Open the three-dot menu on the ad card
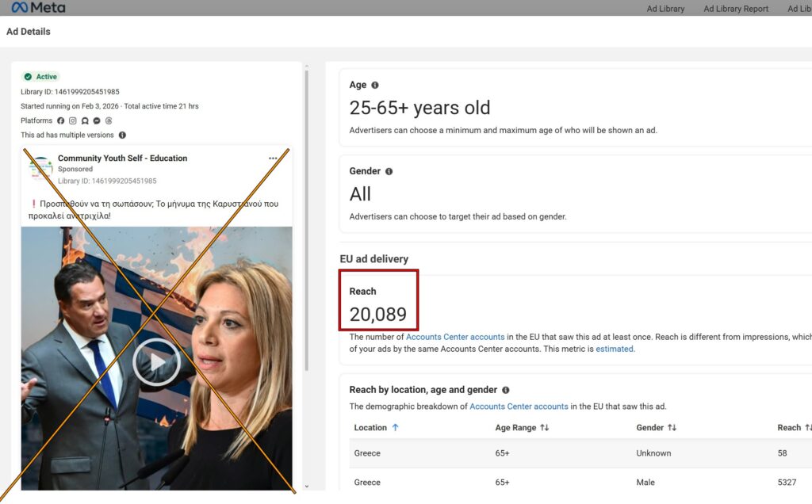This screenshot has width=812, height=504. coord(273,158)
